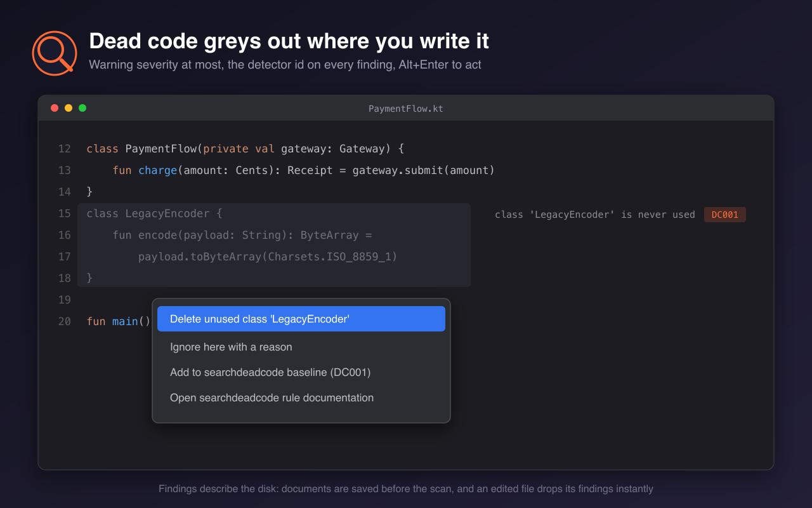Click line number 19 in gutter
The image size is (812, 508).
[64, 300]
